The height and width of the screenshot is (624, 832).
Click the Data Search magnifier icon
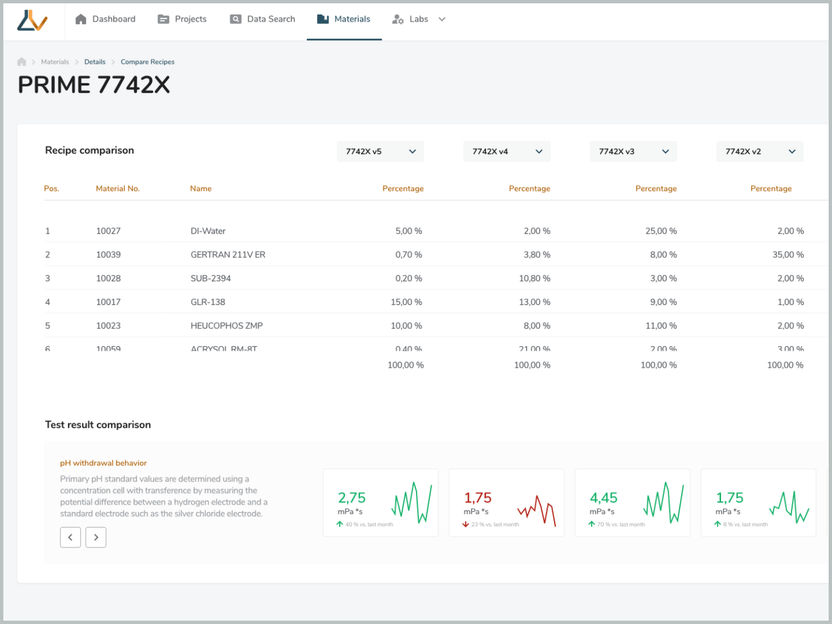coord(235,19)
